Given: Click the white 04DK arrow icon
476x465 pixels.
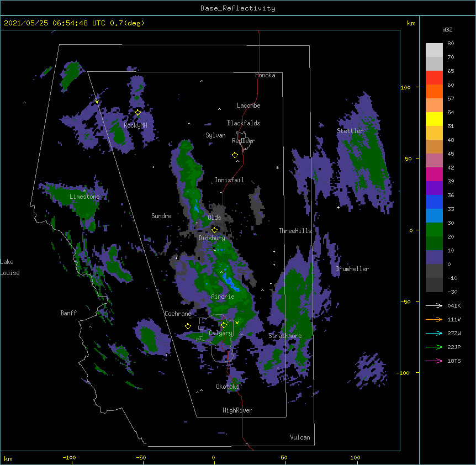Looking at the screenshot, I should [434, 305].
